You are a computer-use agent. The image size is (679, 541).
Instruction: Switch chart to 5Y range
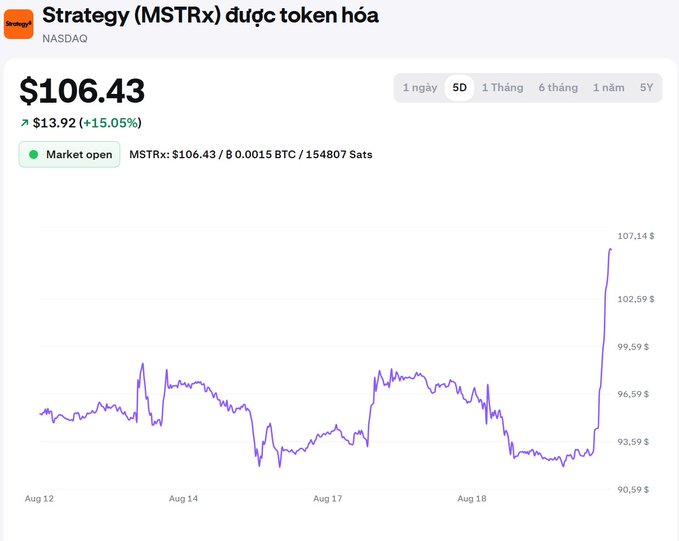[x=646, y=87]
